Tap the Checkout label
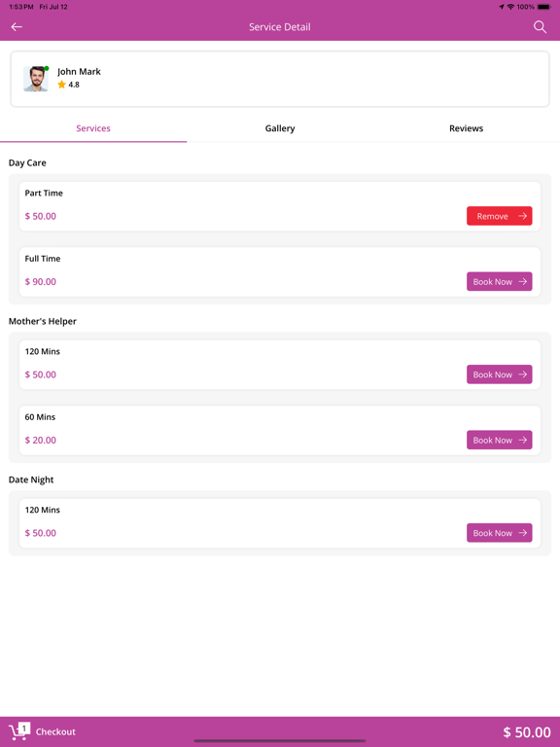The height and width of the screenshot is (747, 560). tap(55, 731)
